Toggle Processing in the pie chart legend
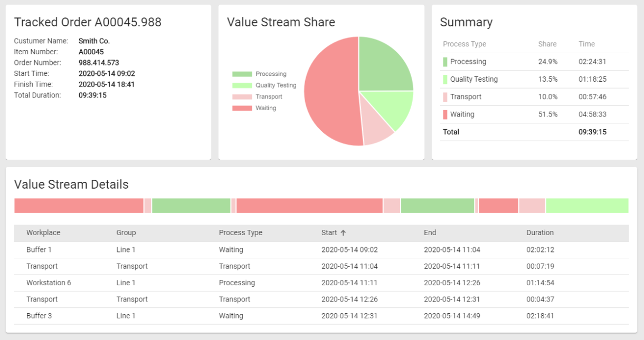The height and width of the screenshot is (340, 644). click(x=259, y=74)
